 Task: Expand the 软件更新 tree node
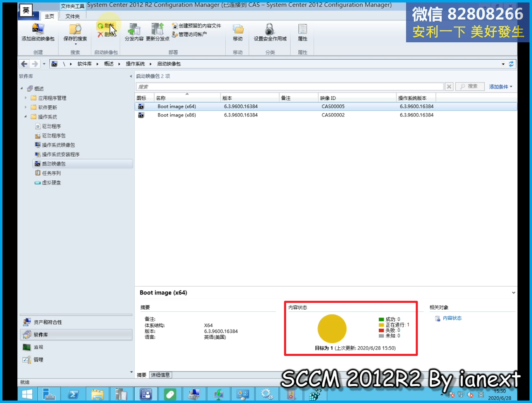pyautogui.click(x=26, y=107)
